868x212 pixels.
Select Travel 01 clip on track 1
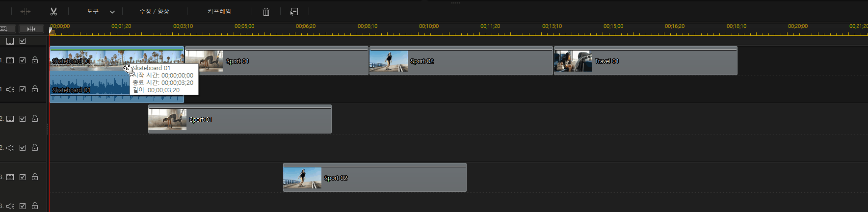tap(662, 61)
